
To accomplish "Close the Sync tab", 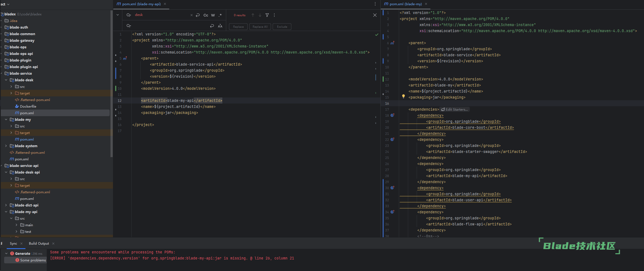I will click(21, 244).
